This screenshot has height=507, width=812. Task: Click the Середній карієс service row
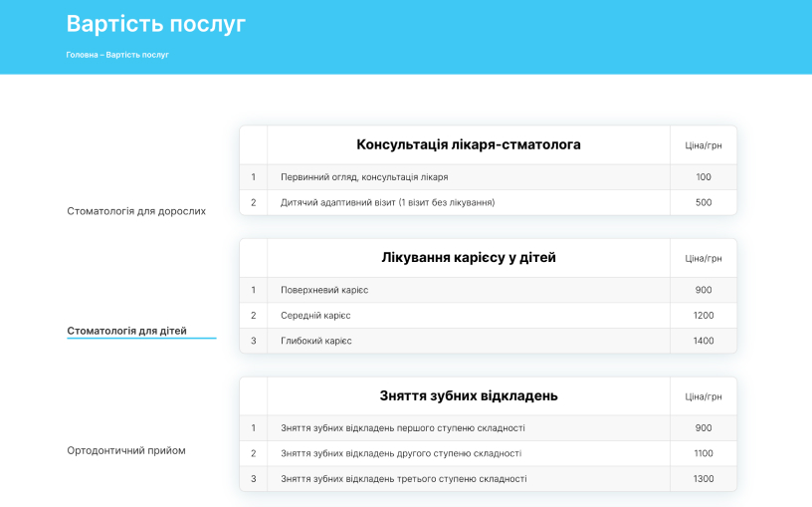click(x=315, y=316)
